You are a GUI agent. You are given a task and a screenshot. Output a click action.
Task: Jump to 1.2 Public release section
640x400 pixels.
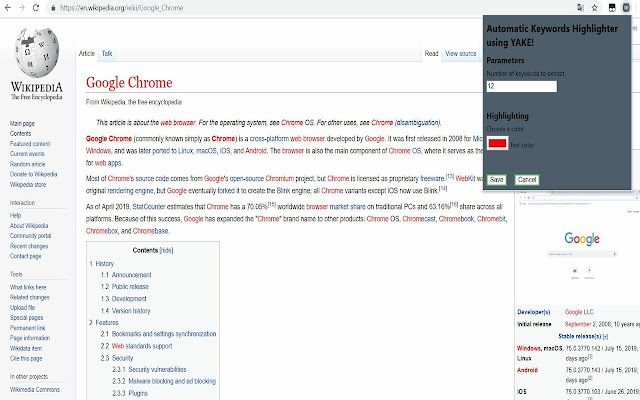pos(125,287)
